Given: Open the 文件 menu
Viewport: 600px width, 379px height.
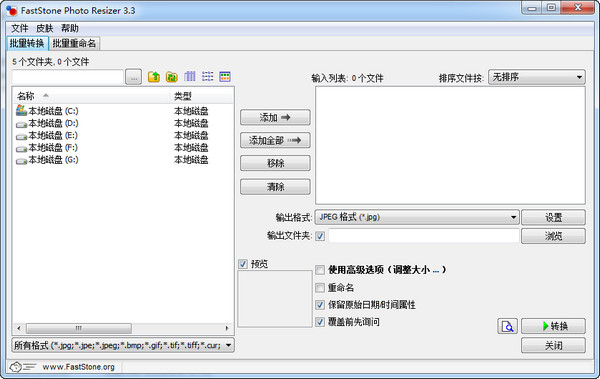Looking at the screenshot, I should coord(20,28).
